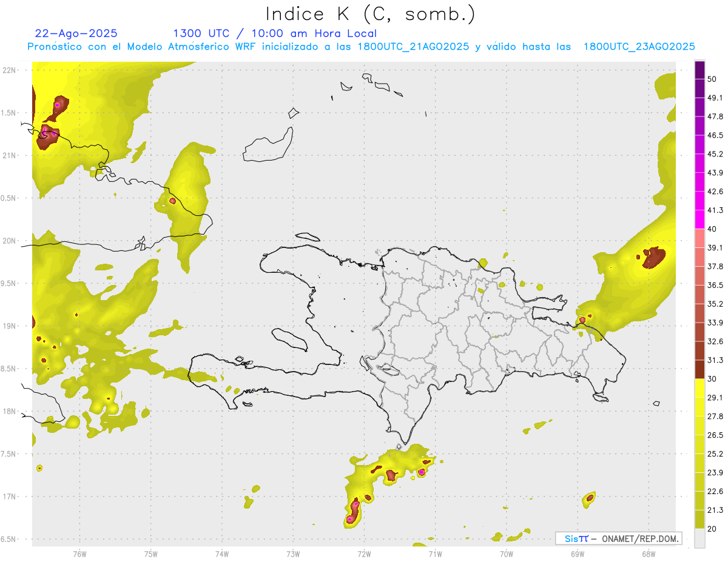Click the '69W' longitude axis label

tap(578, 554)
